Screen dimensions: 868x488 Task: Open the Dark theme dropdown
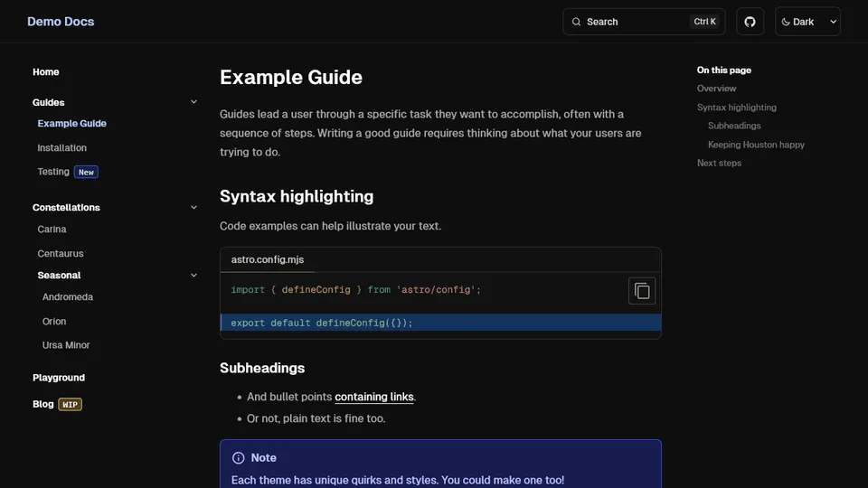point(807,22)
